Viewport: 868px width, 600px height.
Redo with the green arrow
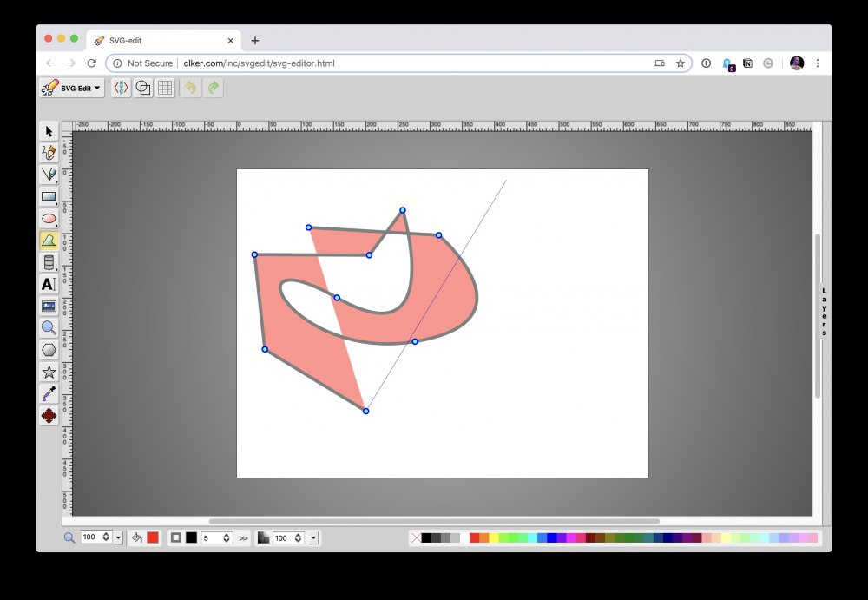pos(214,88)
